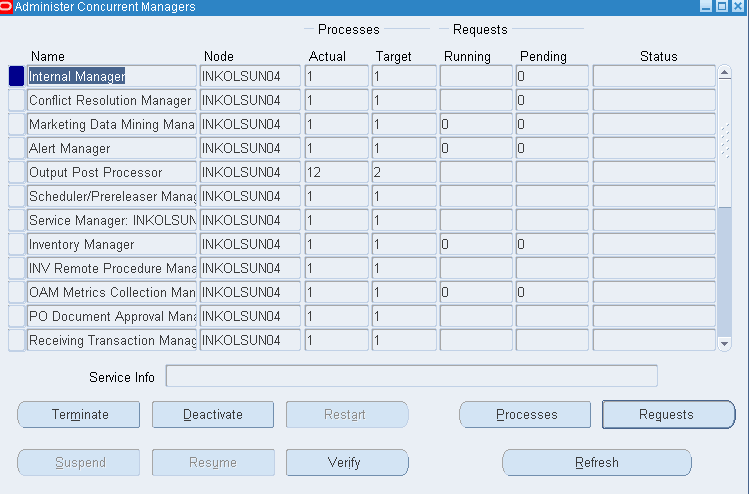Image resolution: width=749 pixels, height=494 pixels.
Task: Click Running value for Inventory Manager
Action: [x=476, y=244]
